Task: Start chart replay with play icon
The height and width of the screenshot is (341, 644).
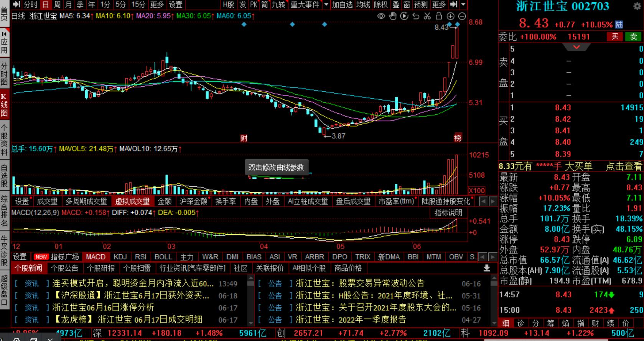Action: (x=404, y=16)
